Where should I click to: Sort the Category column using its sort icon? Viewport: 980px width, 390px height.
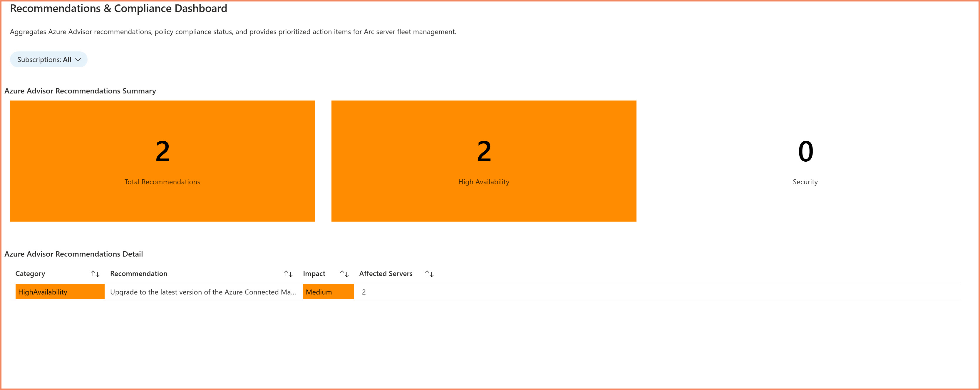pos(95,273)
